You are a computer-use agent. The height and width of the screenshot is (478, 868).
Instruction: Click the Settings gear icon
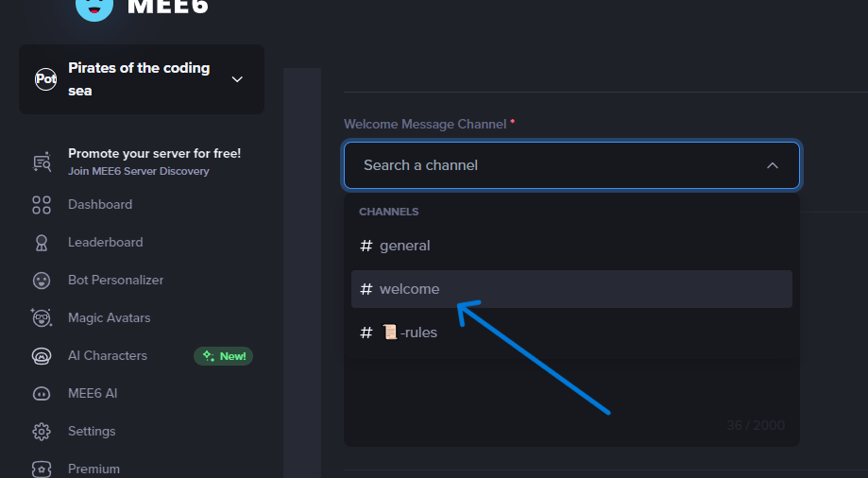tap(42, 432)
